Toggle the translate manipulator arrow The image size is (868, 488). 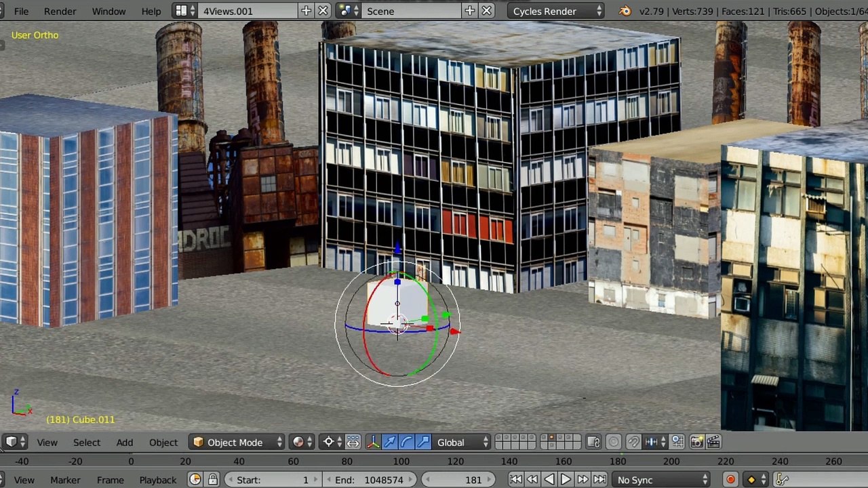pos(390,442)
